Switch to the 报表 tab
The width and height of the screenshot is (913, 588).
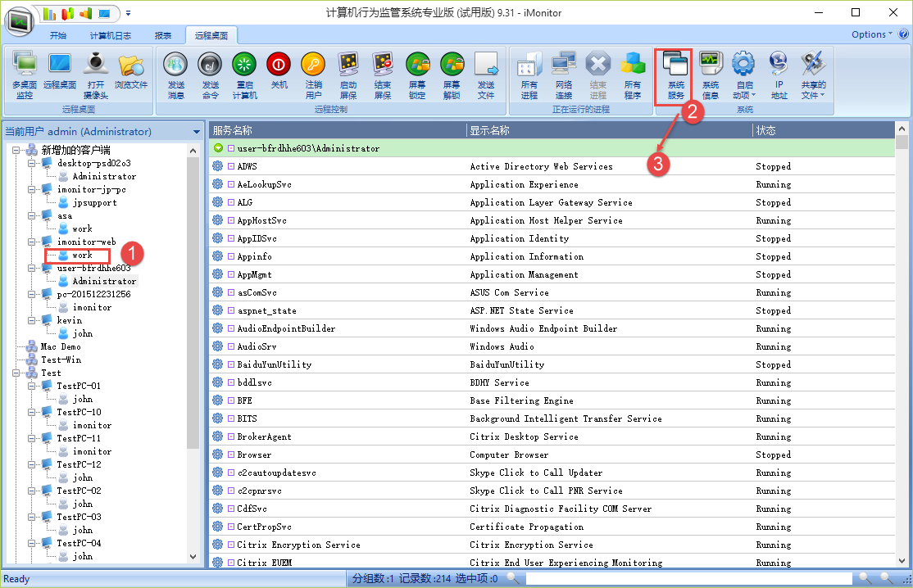pyautogui.click(x=163, y=35)
